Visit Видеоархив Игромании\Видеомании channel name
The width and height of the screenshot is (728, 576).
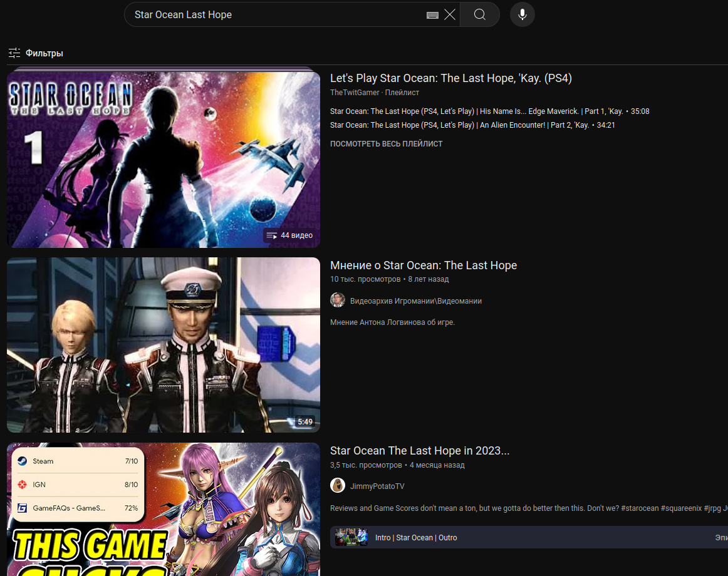(416, 301)
